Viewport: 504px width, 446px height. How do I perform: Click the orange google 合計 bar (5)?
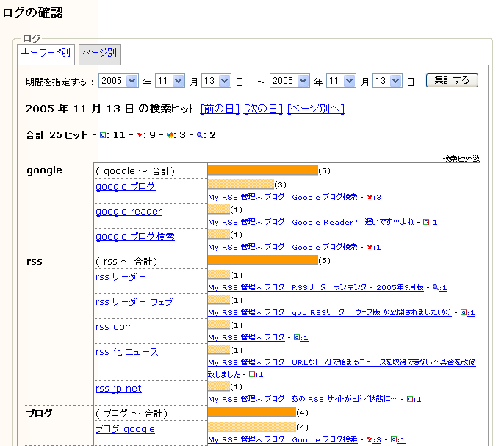coord(263,170)
